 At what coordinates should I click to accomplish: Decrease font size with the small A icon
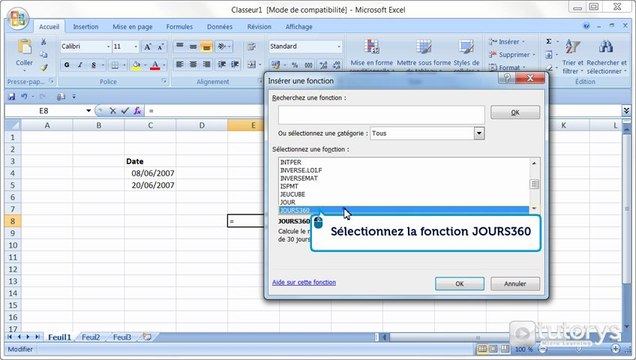160,47
